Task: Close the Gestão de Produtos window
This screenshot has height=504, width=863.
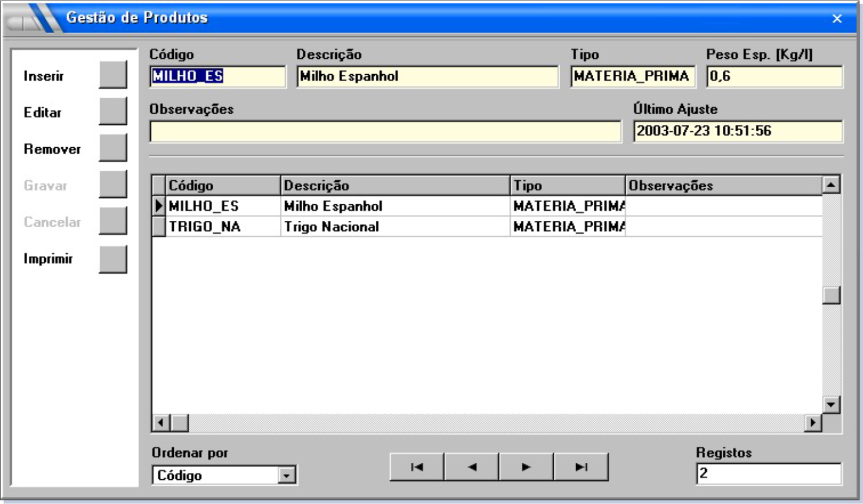Action: tap(836, 19)
